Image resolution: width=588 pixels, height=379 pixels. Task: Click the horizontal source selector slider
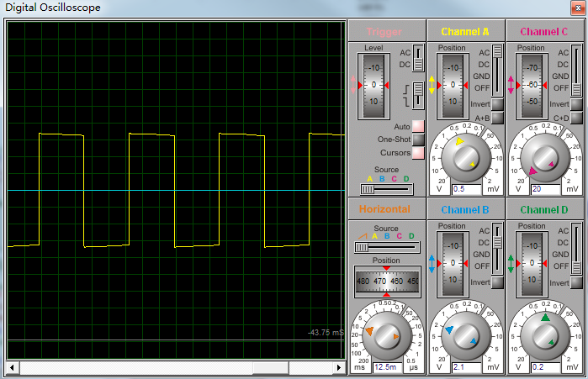pyautogui.click(x=387, y=247)
